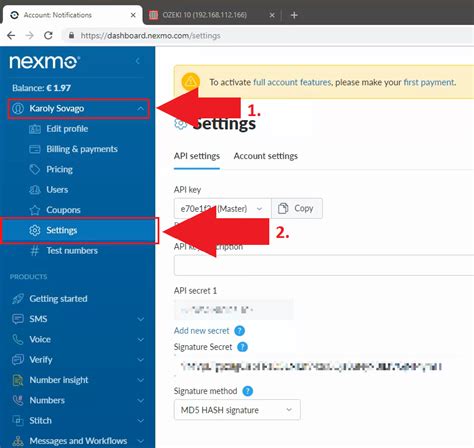
Task: Click the Voice phone icon
Action: [18, 339]
